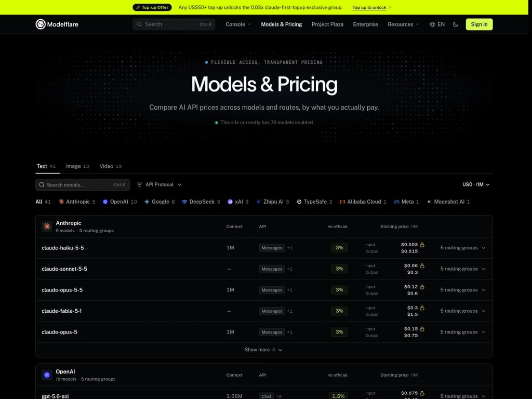Open the API Protocol filter dropdown
Screen dimensions: 532x399
159,184
